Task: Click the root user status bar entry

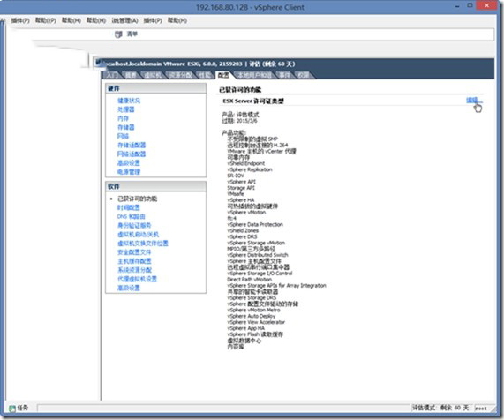Action: point(480,409)
